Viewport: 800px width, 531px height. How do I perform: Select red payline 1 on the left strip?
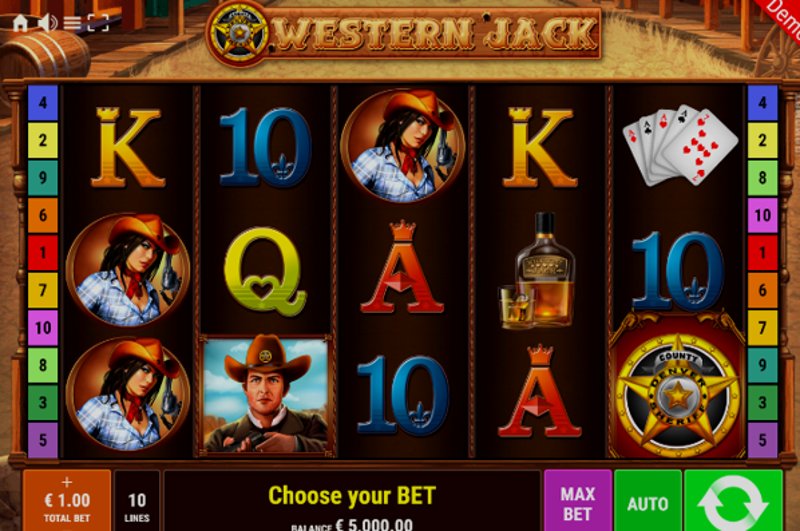point(43,252)
